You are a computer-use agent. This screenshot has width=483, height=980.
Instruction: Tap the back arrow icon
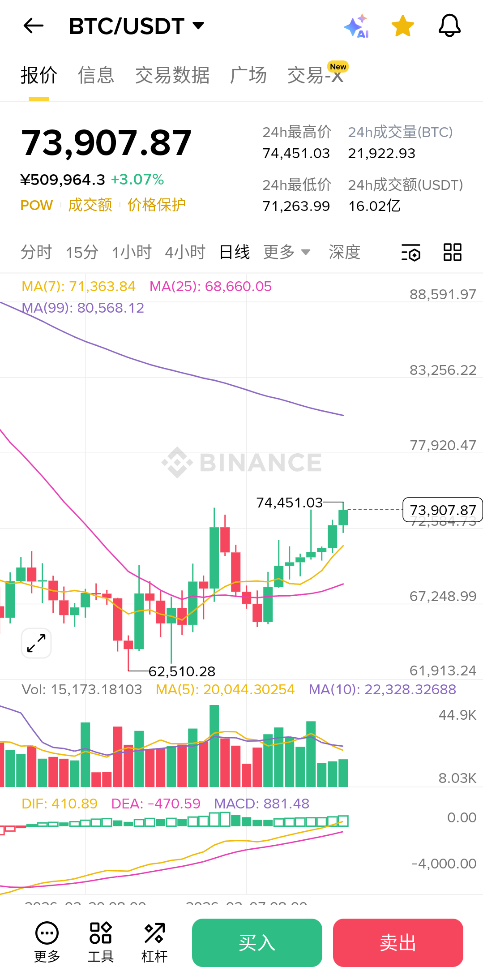[x=34, y=26]
